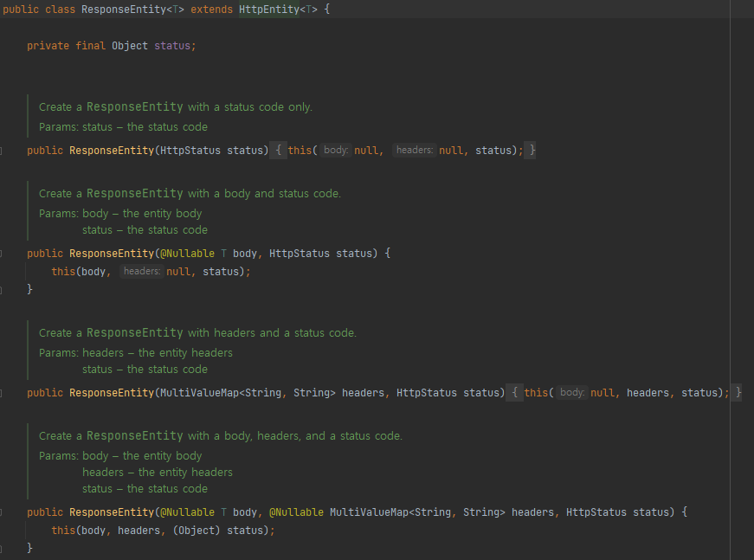Click doc text 'with headers and a status code.'
Viewport: 754px width, 560px height.
(x=272, y=333)
